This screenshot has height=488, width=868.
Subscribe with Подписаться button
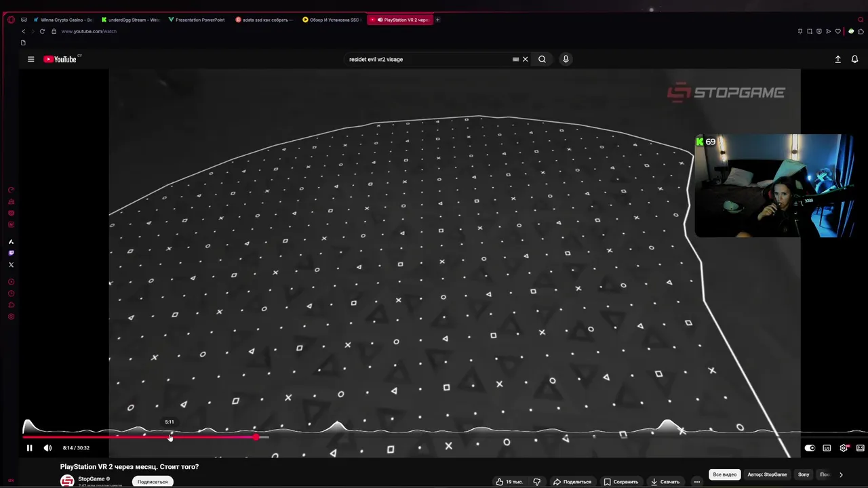pos(153,482)
